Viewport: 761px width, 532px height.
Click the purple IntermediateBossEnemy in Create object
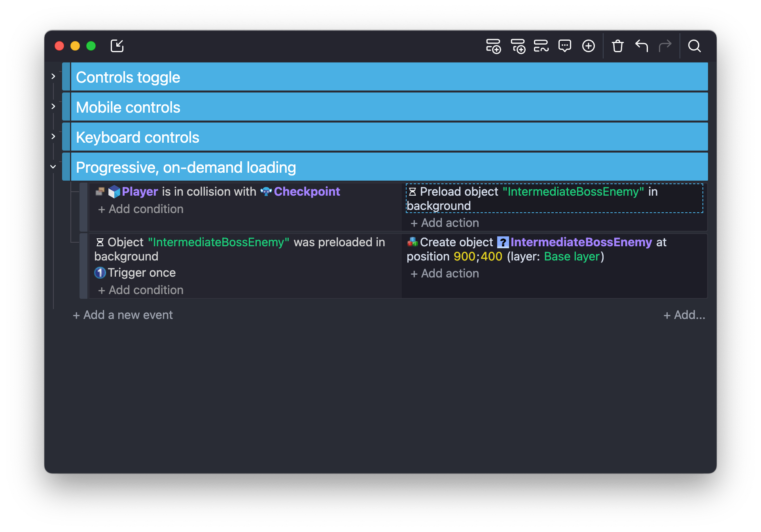click(581, 242)
